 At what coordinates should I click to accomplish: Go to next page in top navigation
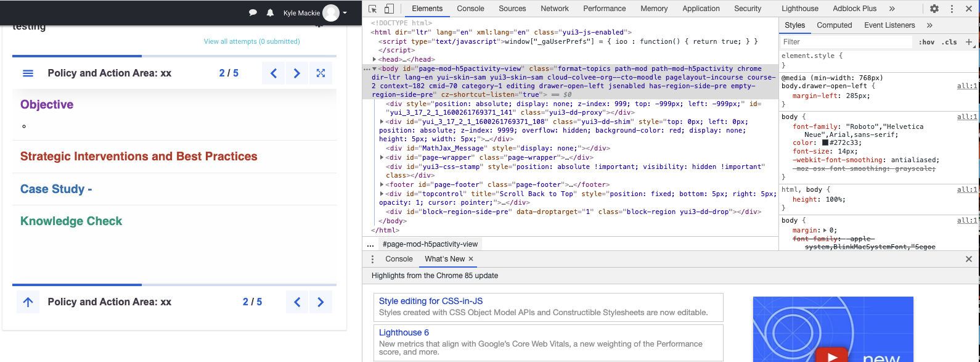tap(297, 73)
